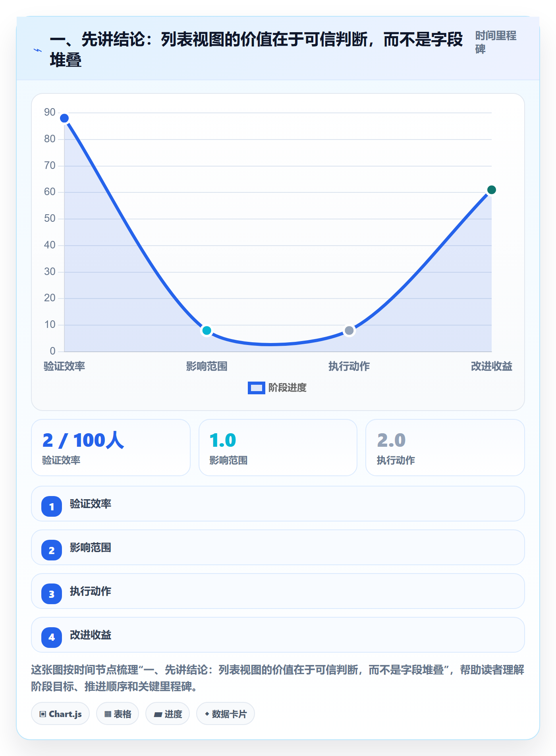Select the 1.0 影响范围 data card
556x756 pixels.
coord(278,448)
